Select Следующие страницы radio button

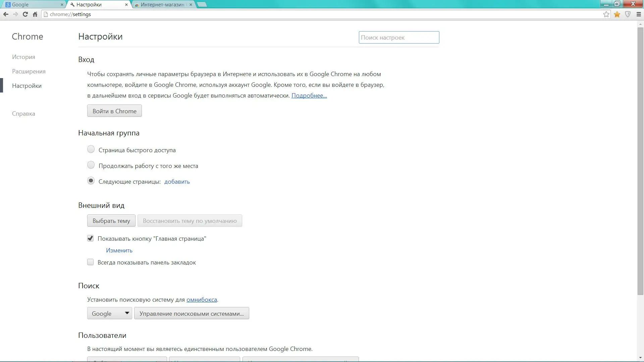[91, 181]
